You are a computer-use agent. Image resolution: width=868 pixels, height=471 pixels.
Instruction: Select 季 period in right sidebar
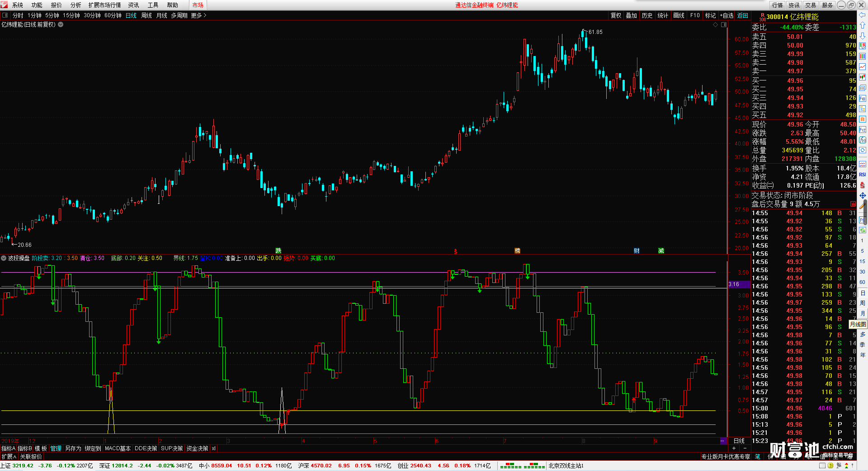[x=863, y=344]
